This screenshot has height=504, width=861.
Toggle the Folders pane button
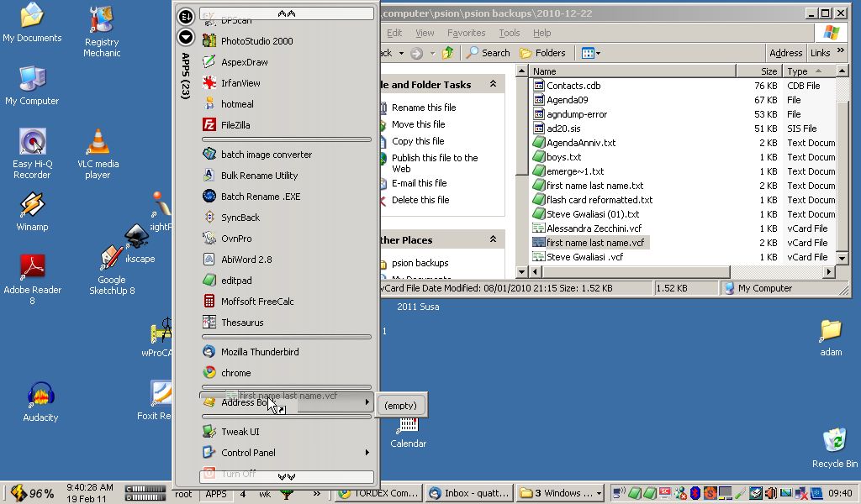click(542, 53)
